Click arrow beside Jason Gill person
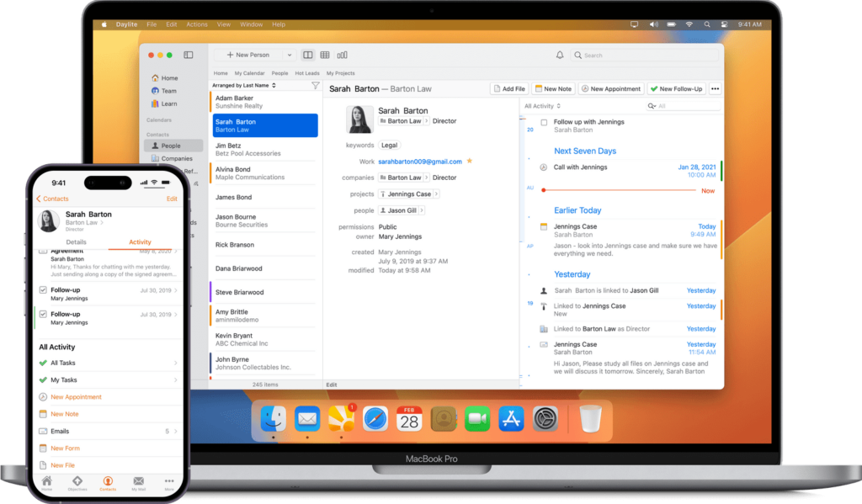 [x=422, y=210]
